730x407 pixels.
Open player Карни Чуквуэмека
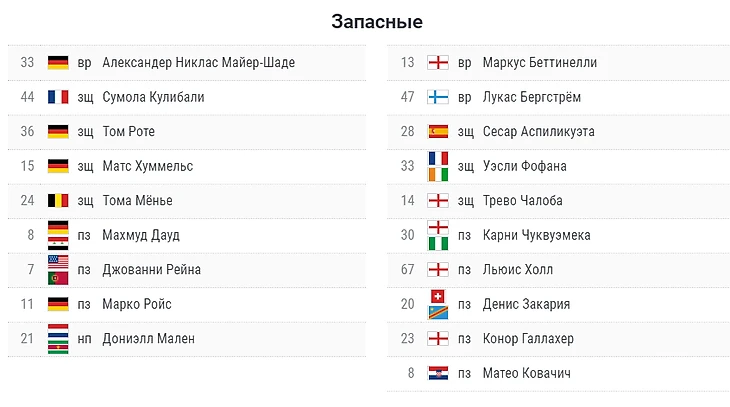(536, 235)
